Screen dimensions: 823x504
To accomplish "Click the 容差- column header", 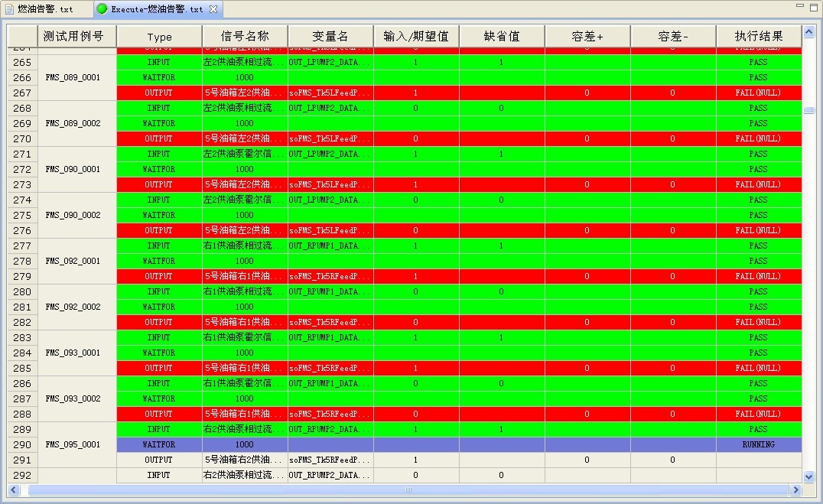I will point(673,36).
